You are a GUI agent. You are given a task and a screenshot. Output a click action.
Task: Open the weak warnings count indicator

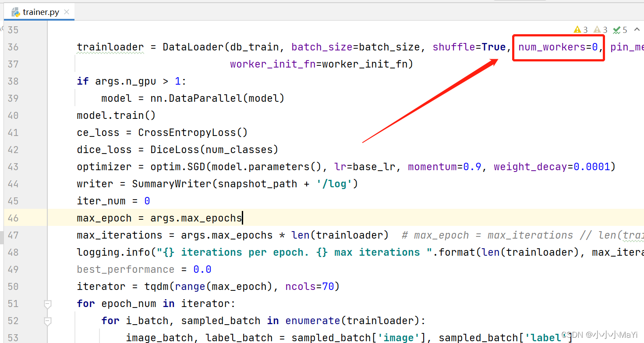(601, 30)
